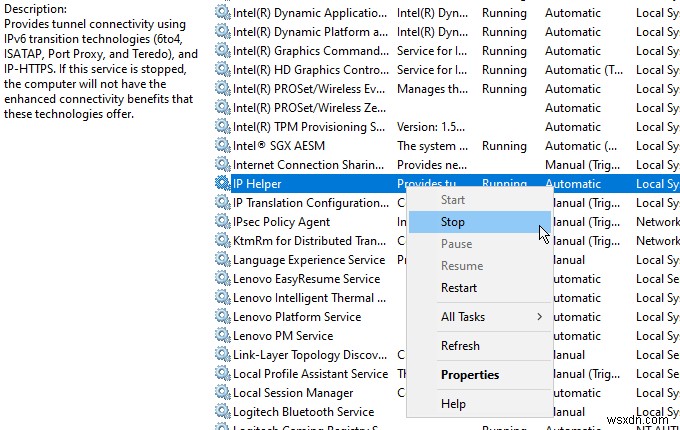Open Properties from the context menu
680x430 pixels.
pyautogui.click(x=480, y=375)
